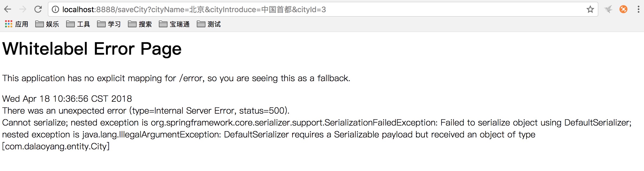Open the orange circular extension icon
This screenshot has height=171, width=644.
click(623, 9)
